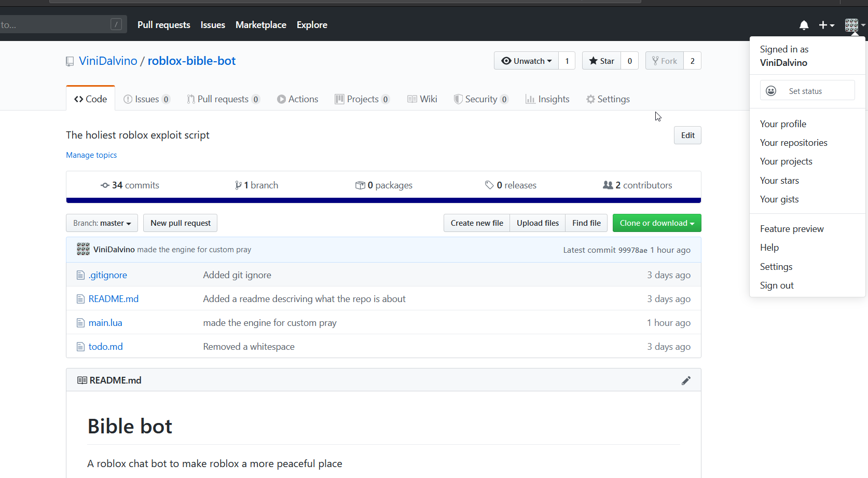The width and height of the screenshot is (868, 478).
Task: Click the .gitignore file icon
Action: pos(80,275)
